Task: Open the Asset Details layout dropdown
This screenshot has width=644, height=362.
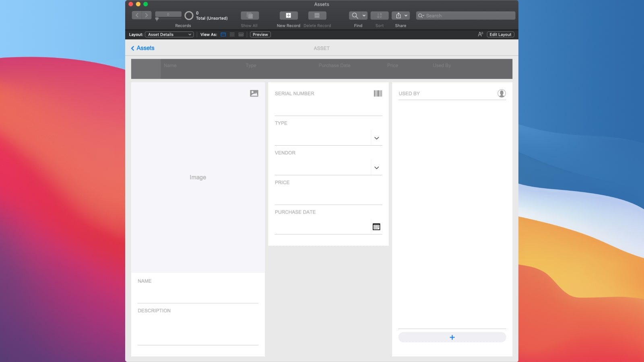Action: [169, 35]
